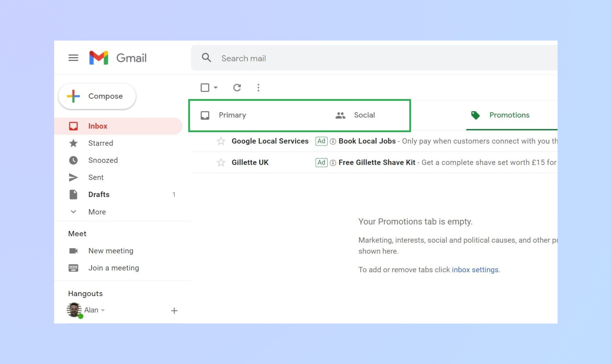611x364 pixels.
Task: Click Alan's profile avatar in Hangouts
Action: click(74, 310)
